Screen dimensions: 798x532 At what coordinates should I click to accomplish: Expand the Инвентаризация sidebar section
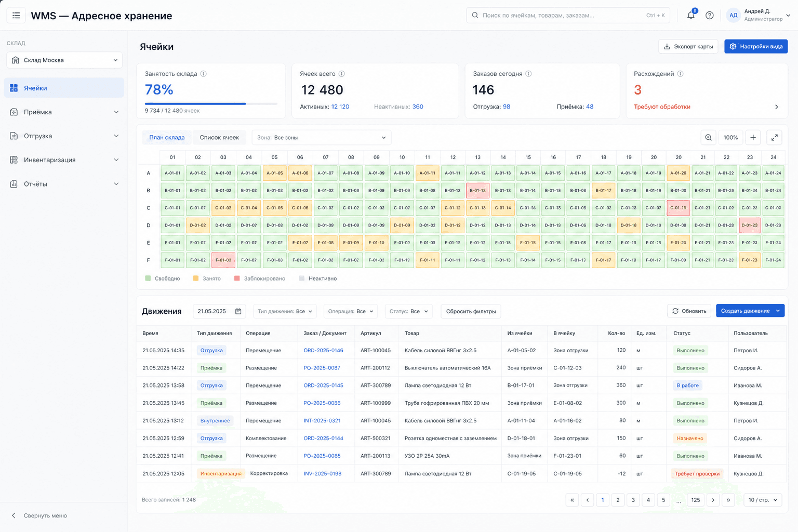[x=64, y=160]
